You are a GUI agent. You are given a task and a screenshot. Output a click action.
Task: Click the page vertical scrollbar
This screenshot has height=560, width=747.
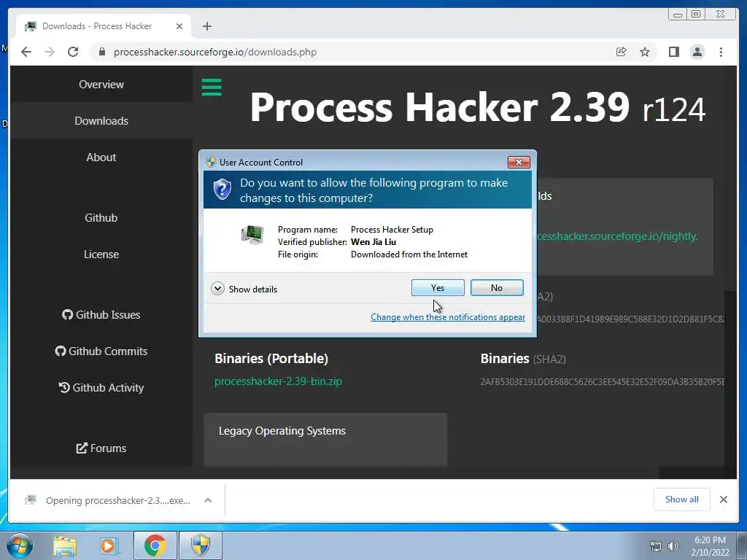coord(729,273)
